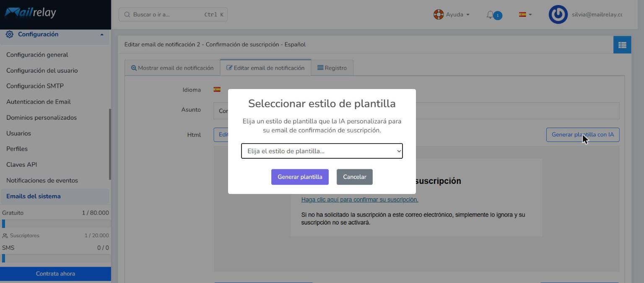Click the Ayuda lifebuoy icon
Image resolution: width=644 pixels, height=283 pixels.
click(439, 15)
